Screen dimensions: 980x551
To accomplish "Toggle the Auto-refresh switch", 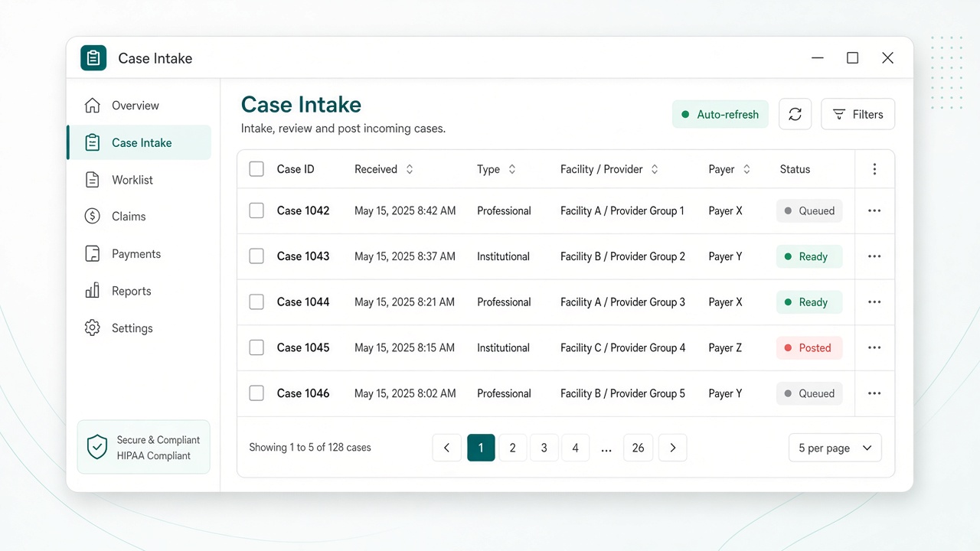I will 720,114.
